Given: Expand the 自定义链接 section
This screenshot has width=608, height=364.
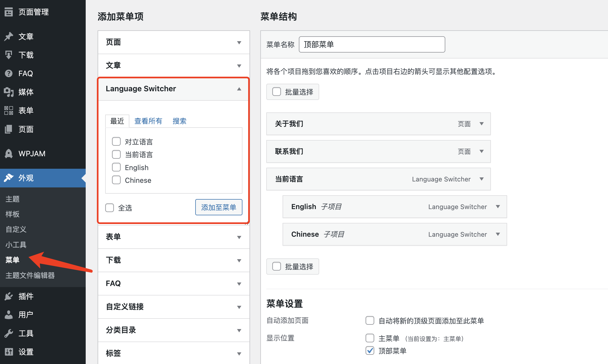Looking at the screenshot, I should [x=239, y=307].
